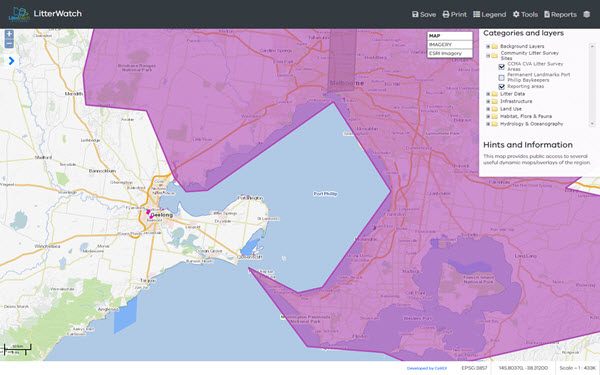This screenshot has height=375, width=600.
Task: Enable Permanent Landmarks Port Phillip Baykeepers layer
Action: pos(501,77)
